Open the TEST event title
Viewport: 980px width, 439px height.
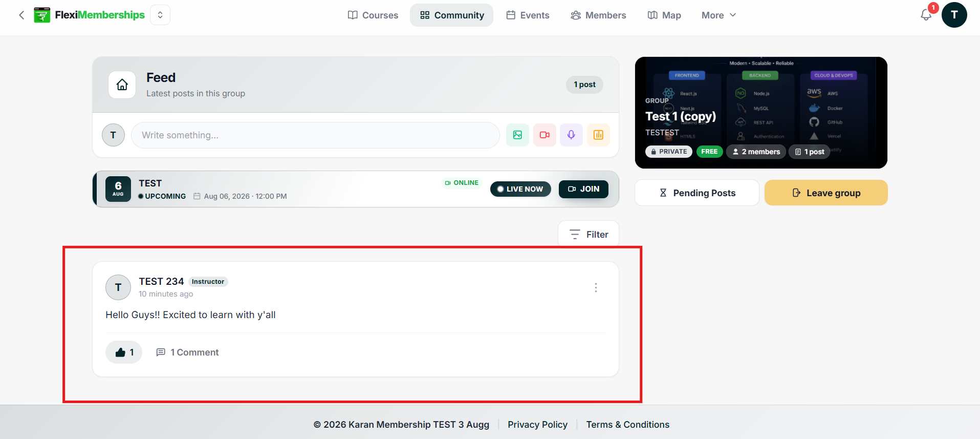tap(150, 183)
